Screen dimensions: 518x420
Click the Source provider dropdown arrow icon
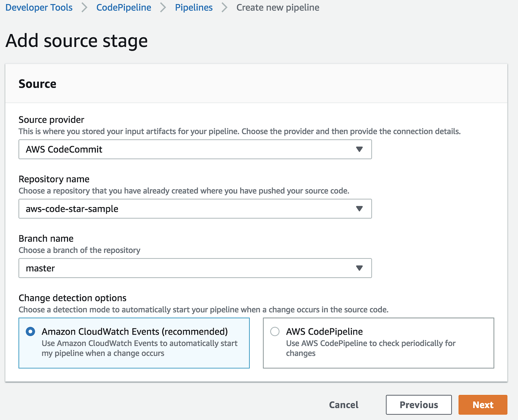359,149
